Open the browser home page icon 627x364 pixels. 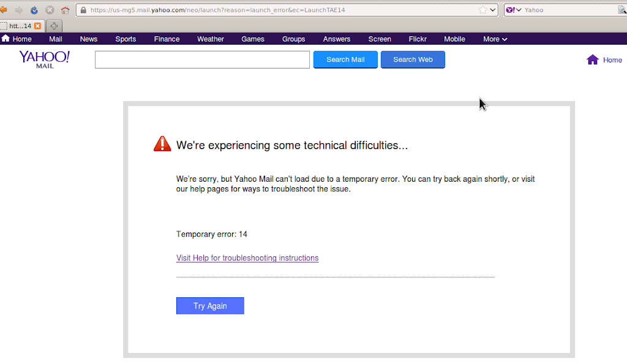(x=65, y=10)
